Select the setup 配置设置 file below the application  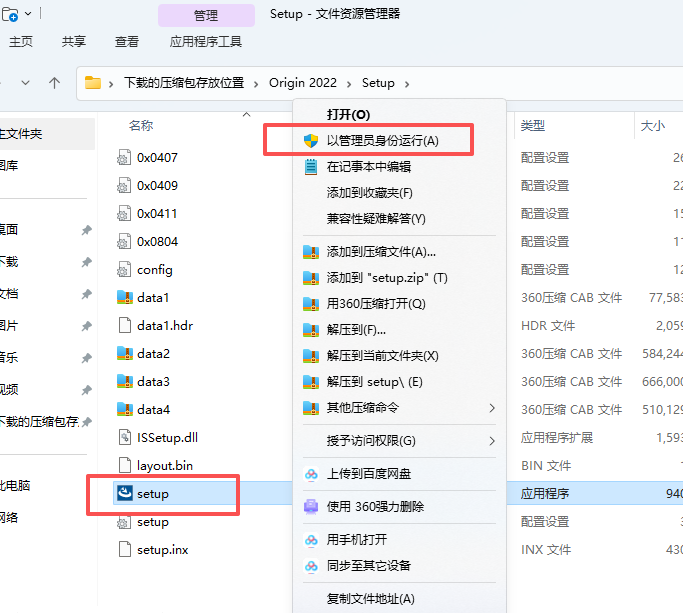(152, 522)
